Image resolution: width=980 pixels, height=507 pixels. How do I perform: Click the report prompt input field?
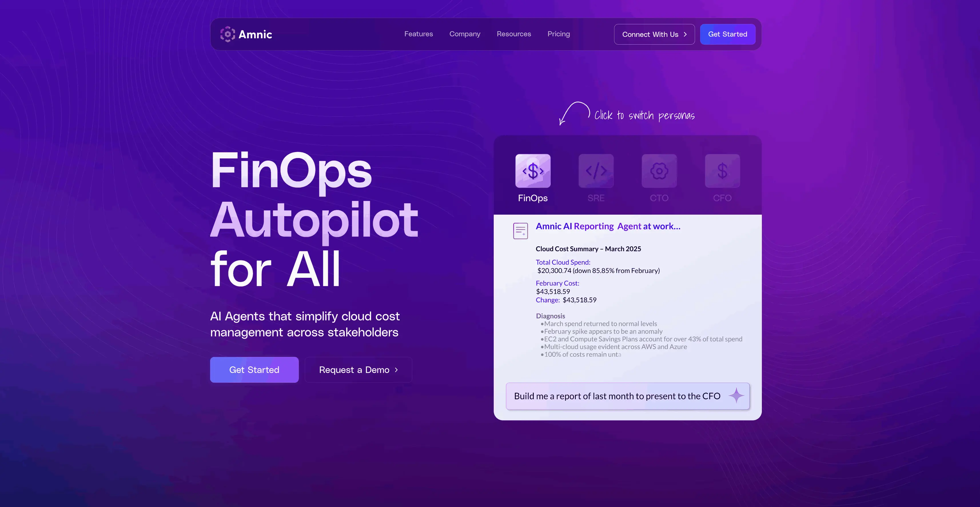616,396
